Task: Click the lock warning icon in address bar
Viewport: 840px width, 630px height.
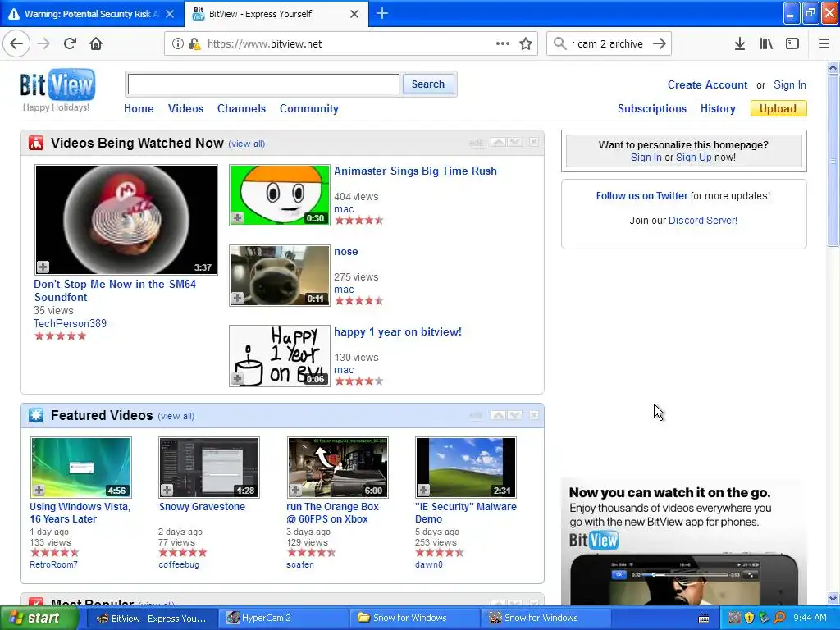Action: pos(194,44)
